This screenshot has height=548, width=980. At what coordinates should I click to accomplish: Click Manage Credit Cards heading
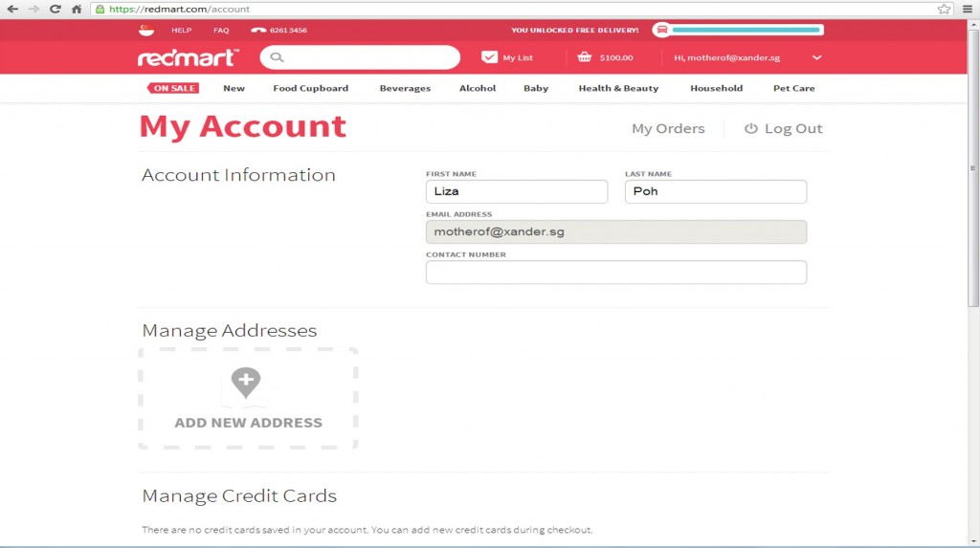point(239,495)
